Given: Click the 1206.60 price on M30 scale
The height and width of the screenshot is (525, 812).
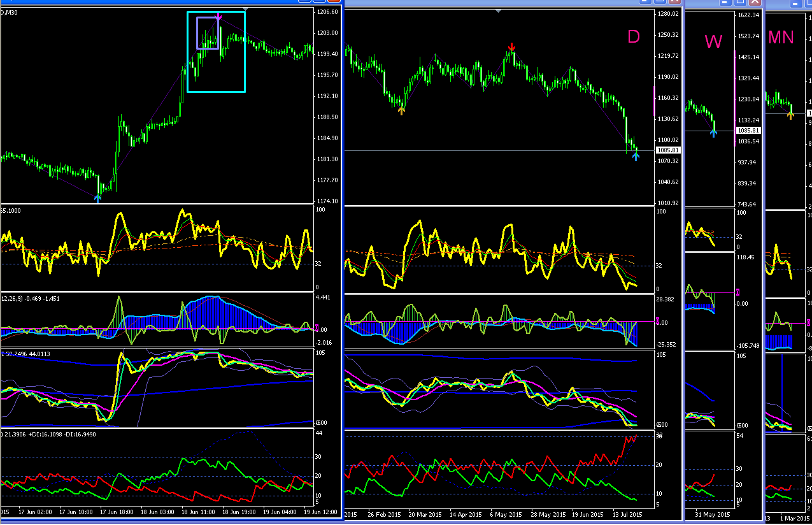Looking at the screenshot, I should (327, 12).
